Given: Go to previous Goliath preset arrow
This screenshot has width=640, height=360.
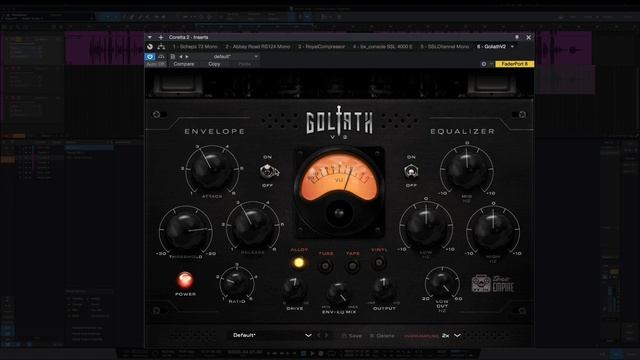Looking at the screenshot, I should 319,336.
